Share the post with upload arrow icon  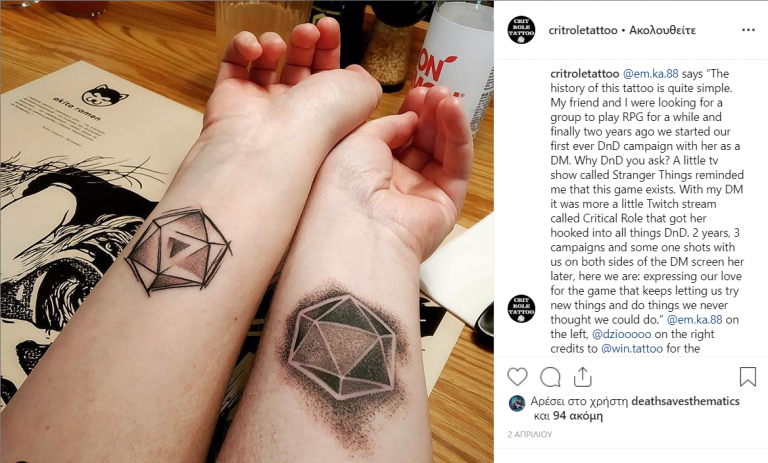583,377
